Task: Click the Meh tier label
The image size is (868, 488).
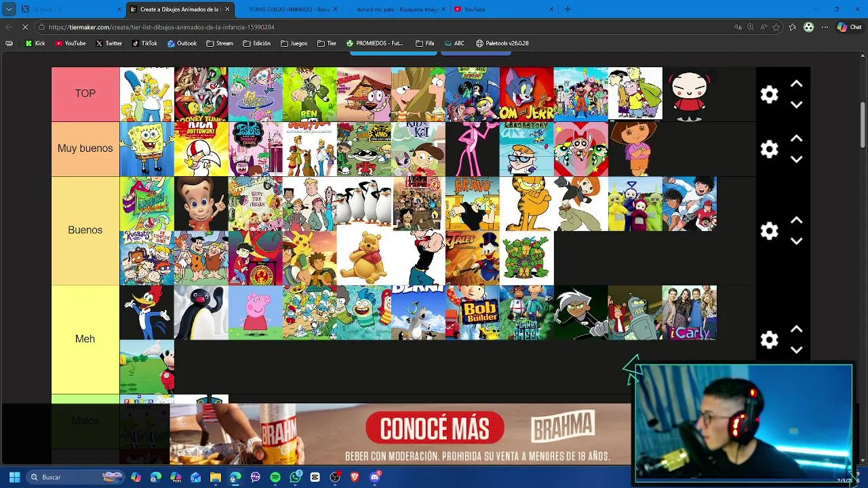Action: [x=85, y=339]
